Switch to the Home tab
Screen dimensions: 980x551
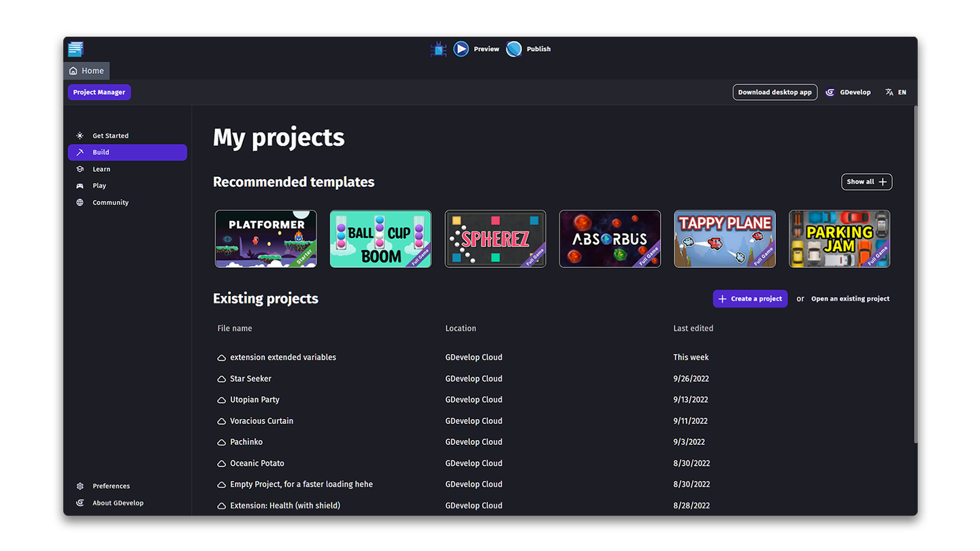86,71
